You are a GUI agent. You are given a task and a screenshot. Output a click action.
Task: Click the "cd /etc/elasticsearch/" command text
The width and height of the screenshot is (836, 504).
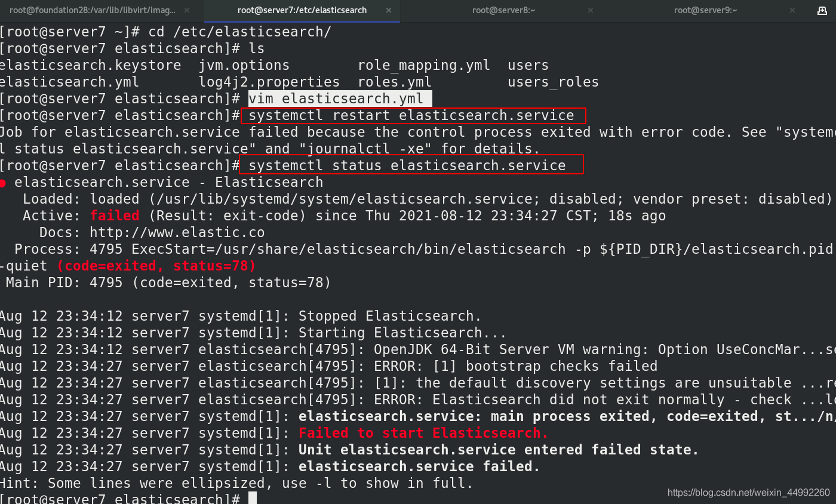click(x=241, y=32)
